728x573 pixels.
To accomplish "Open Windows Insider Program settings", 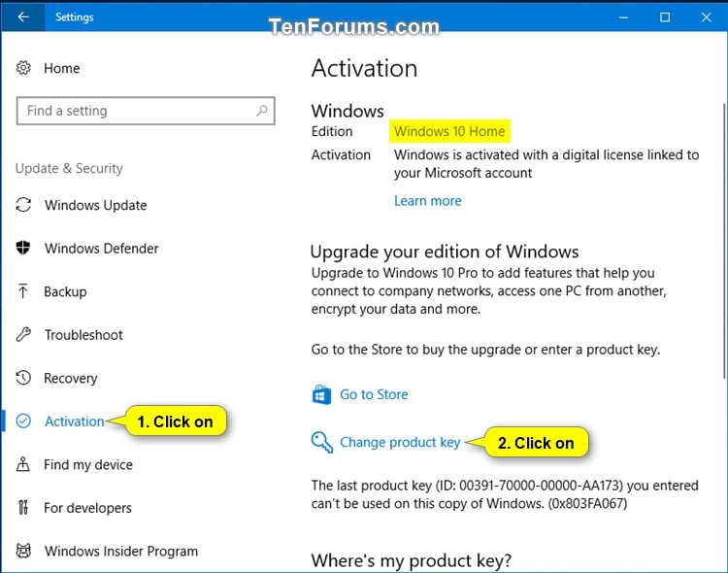I will pos(121,552).
